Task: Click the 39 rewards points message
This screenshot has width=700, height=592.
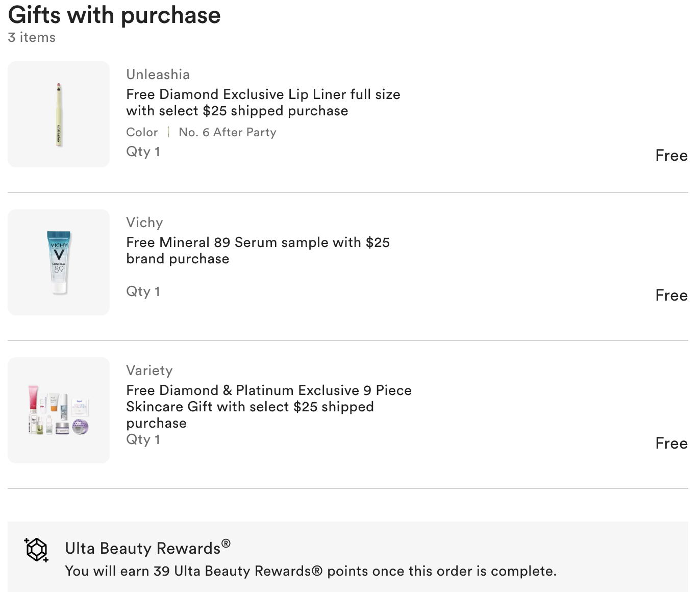Action: tap(310, 571)
